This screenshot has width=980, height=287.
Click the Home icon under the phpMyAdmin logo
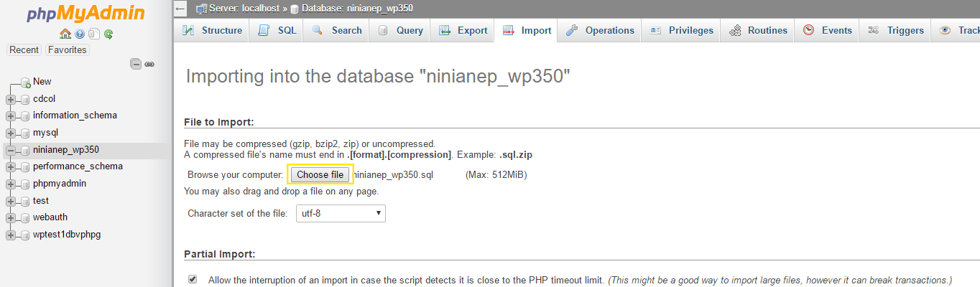(x=65, y=34)
